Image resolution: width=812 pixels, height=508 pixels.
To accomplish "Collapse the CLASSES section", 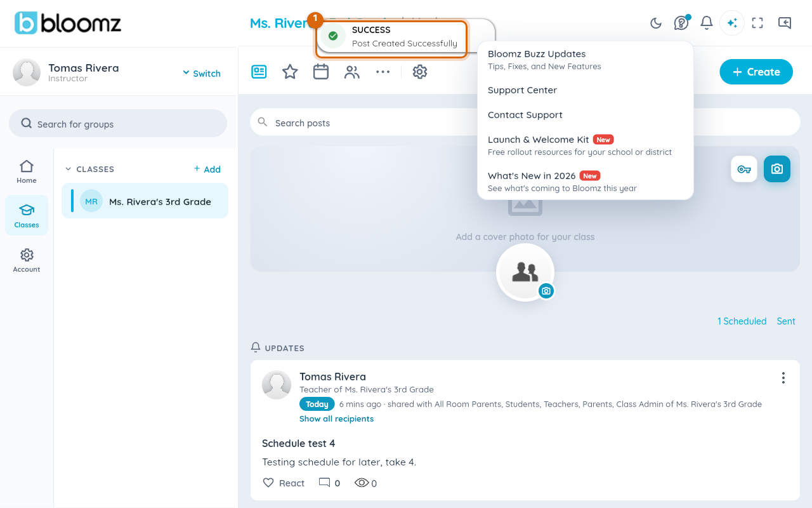I will [90, 169].
